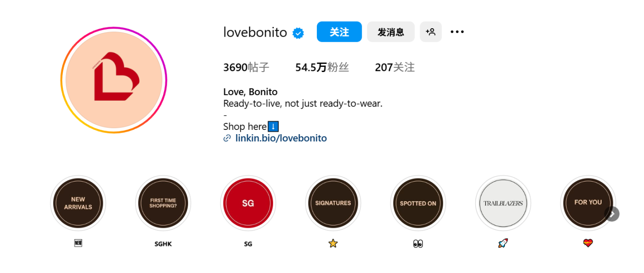Open the lovebonito profile picture story
This screenshot has width=644, height=273.
[114, 80]
